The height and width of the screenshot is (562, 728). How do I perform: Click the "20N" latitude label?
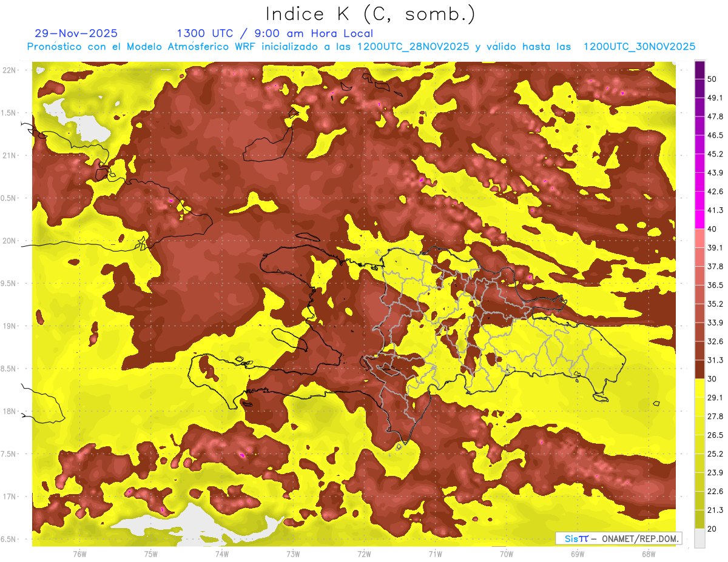coord(10,241)
